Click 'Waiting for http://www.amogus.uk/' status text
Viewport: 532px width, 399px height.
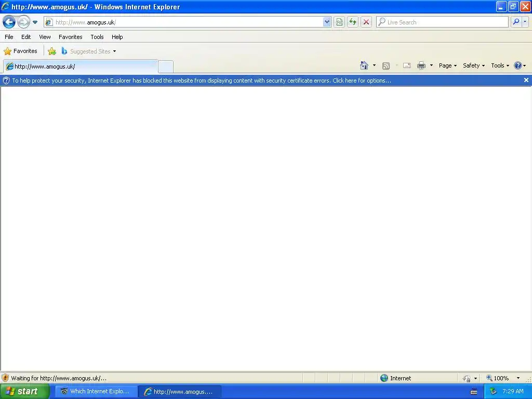[x=59, y=378]
